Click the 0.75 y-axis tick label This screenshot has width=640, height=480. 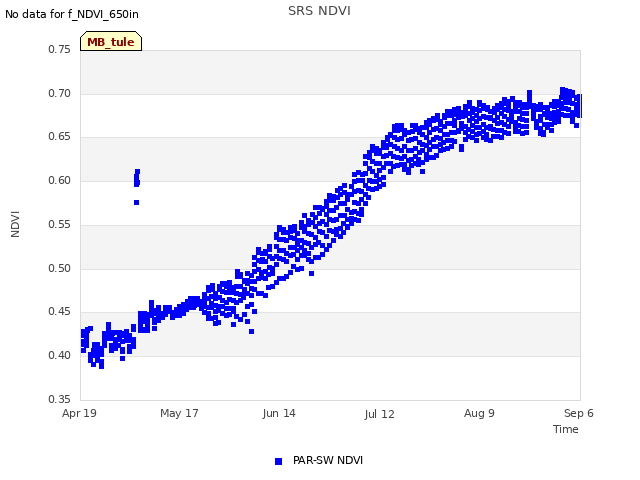point(60,49)
